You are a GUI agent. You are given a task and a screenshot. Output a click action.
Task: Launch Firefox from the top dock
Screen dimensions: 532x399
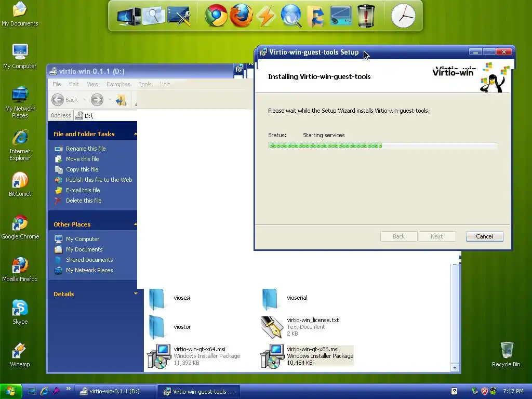[x=241, y=16]
